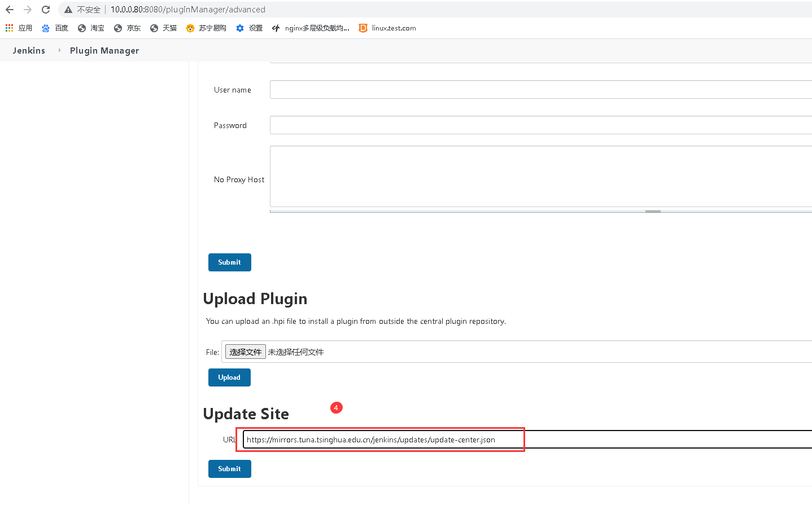Open the apps grid bookmark icon
Screen dimensions: 812x505
tap(10, 28)
